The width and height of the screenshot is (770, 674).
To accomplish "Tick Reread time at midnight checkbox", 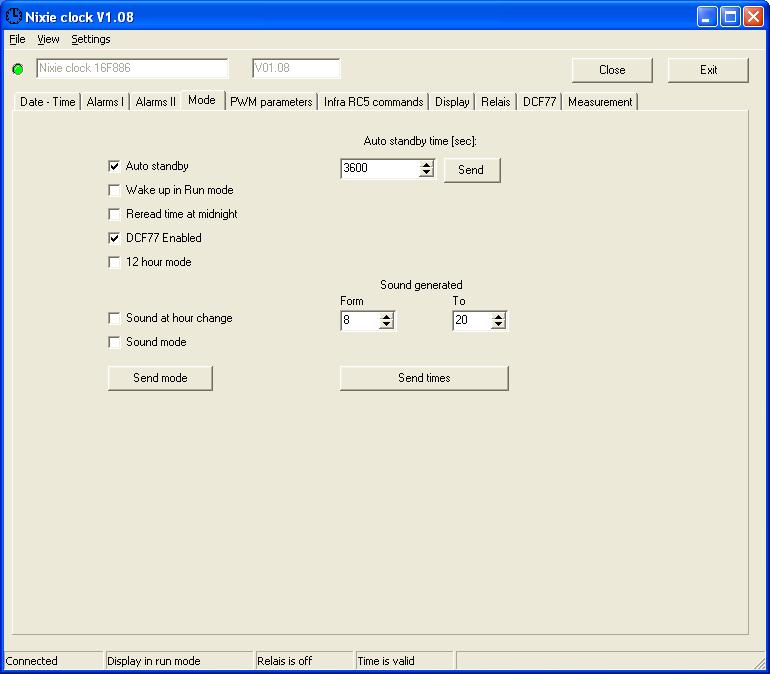I will pyautogui.click(x=114, y=214).
